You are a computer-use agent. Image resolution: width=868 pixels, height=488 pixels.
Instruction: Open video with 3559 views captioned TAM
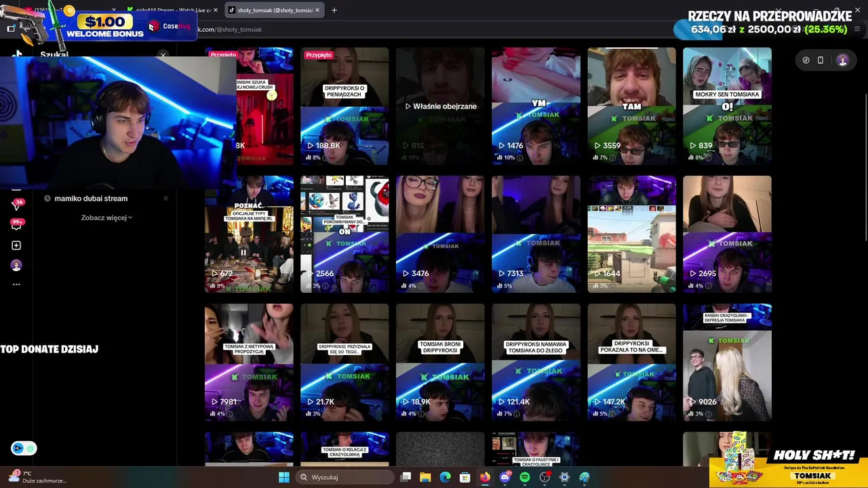[631, 106]
